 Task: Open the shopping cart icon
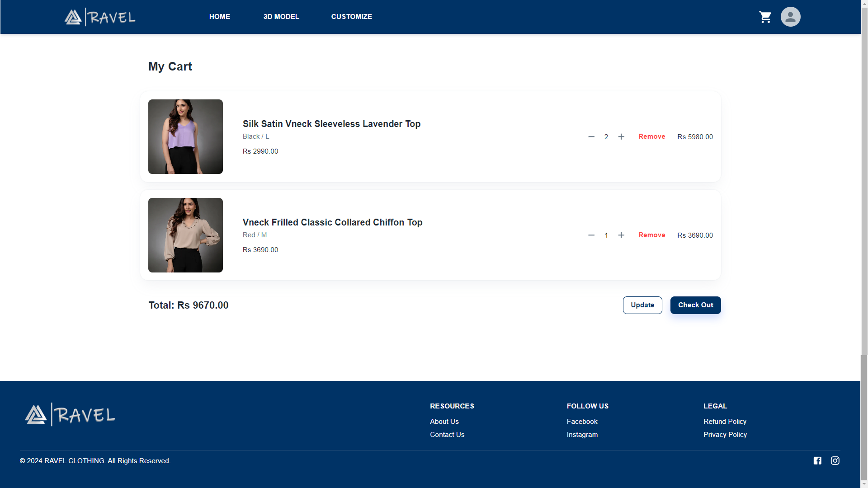tap(765, 17)
